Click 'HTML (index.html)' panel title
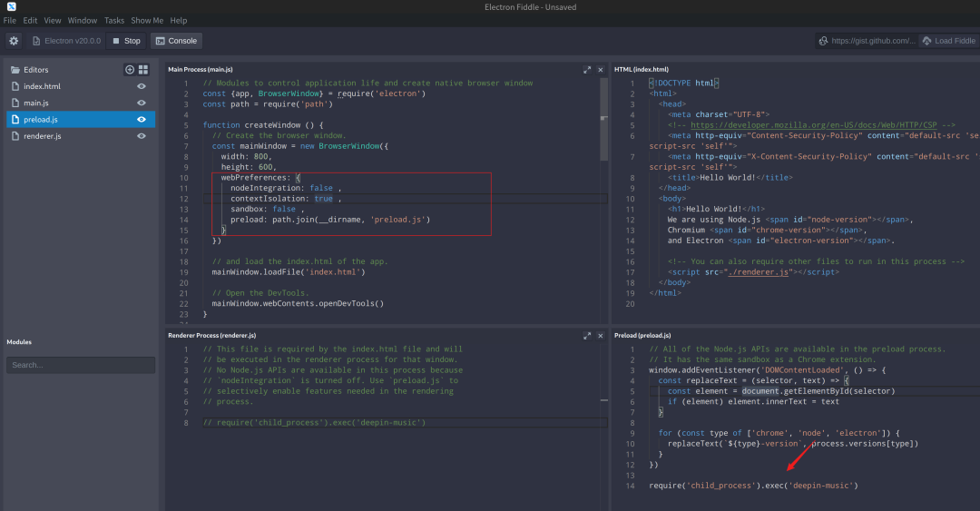980x511 pixels. [x=642, y=69]
